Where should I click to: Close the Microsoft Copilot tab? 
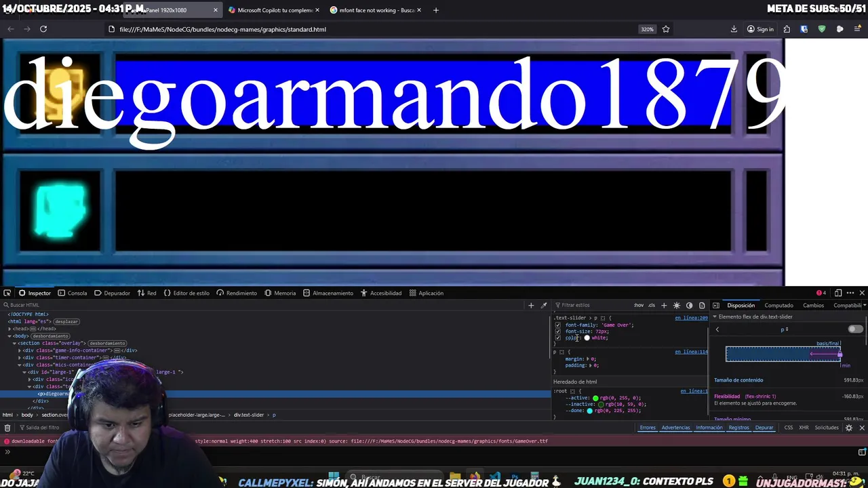pos(317,10)
